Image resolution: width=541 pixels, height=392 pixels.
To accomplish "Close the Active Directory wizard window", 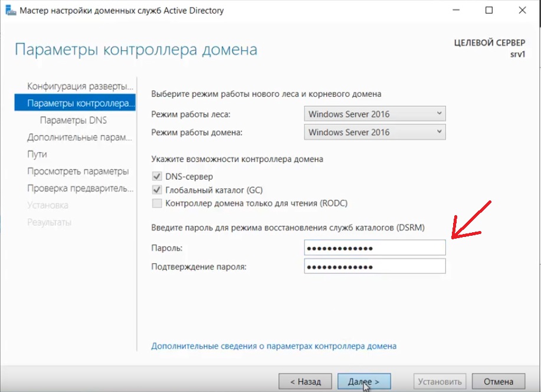I will tap(522, 11).
